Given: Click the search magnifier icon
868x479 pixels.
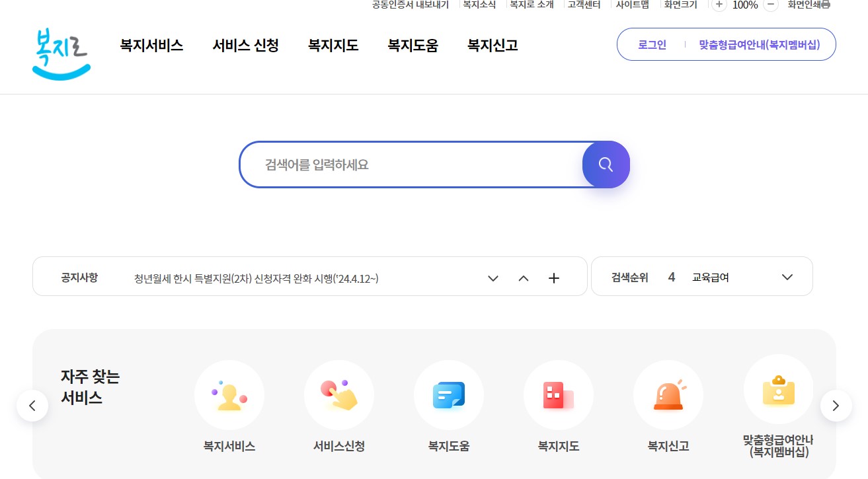Looking at the screenshot, I should 606,164.
